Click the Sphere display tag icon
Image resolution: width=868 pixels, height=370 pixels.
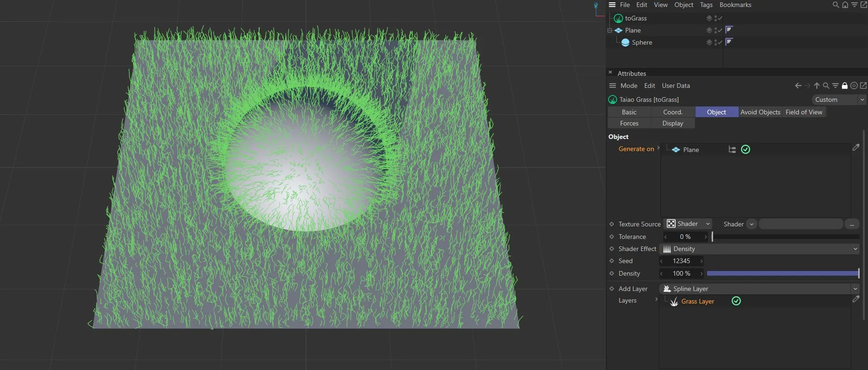coord(729,42)
